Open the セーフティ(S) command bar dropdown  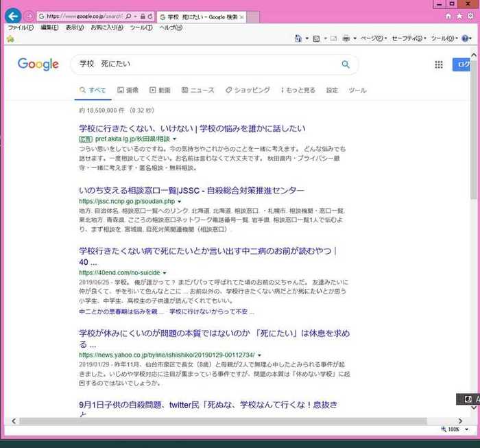point(409,38)
